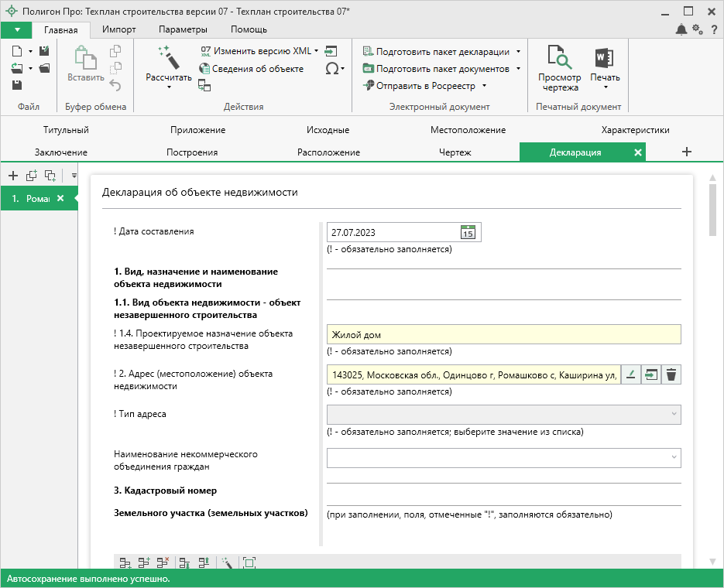Expand Подготовить пакет документов dropdown arrow

(517, 69)
